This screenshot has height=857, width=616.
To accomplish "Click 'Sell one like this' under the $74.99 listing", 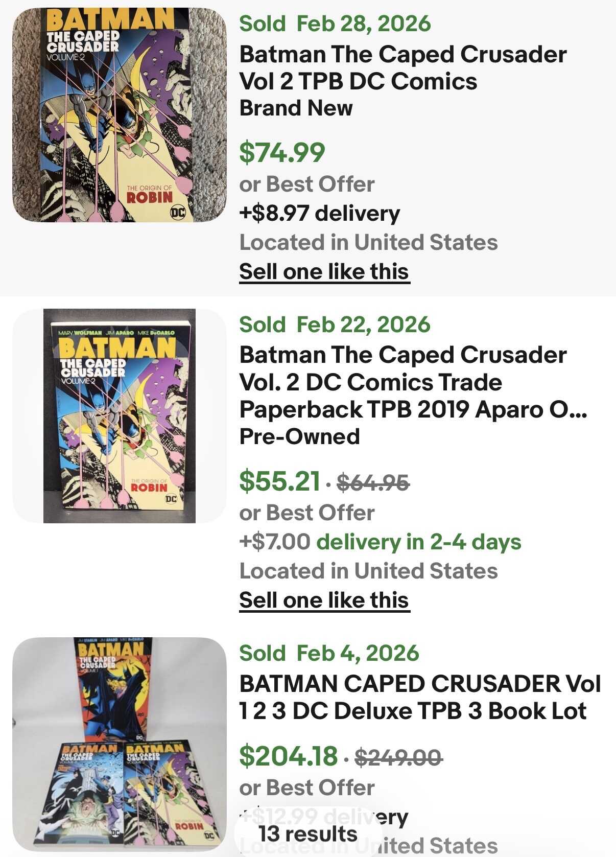I will point(324,271).
